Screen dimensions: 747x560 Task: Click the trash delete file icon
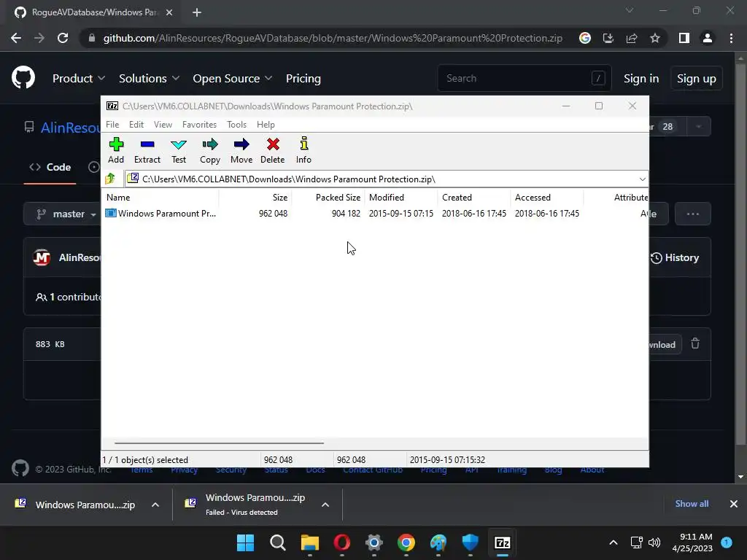coord(695,343)
